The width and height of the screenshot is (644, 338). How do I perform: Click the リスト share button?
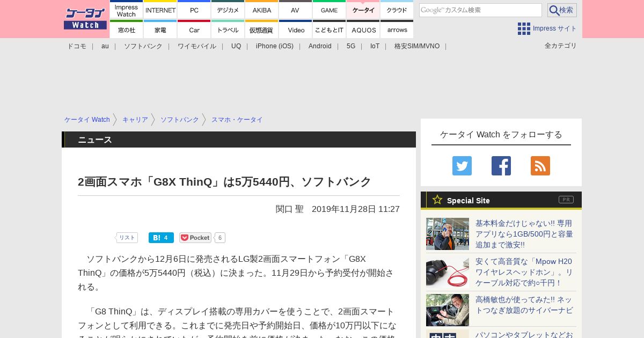(127, 238)
